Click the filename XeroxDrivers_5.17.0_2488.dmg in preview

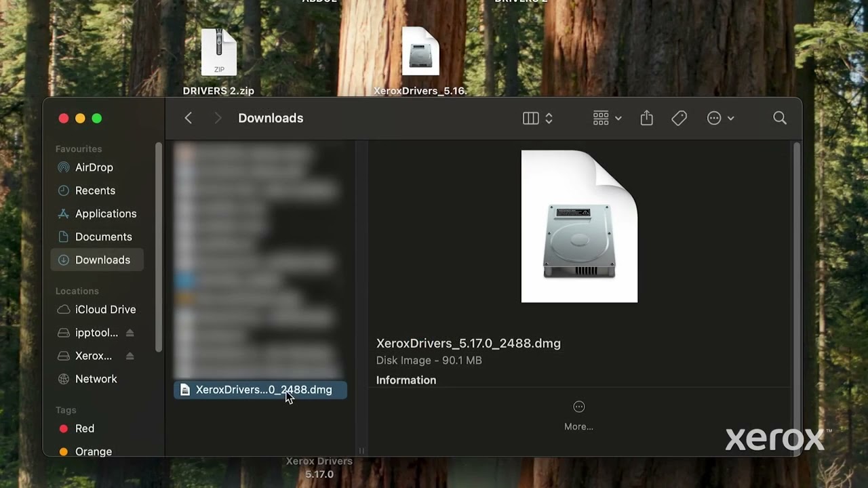[469, 343]
